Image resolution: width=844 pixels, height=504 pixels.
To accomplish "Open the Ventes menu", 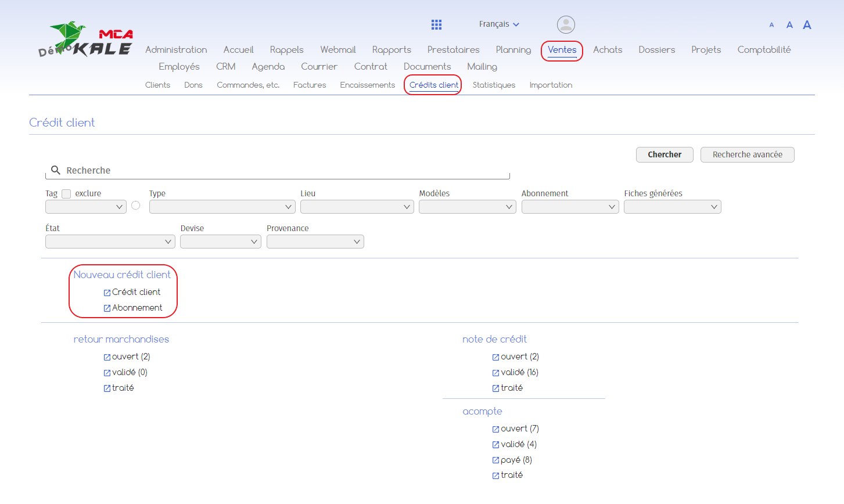I will pyautogui.click(x=562, y=50).
